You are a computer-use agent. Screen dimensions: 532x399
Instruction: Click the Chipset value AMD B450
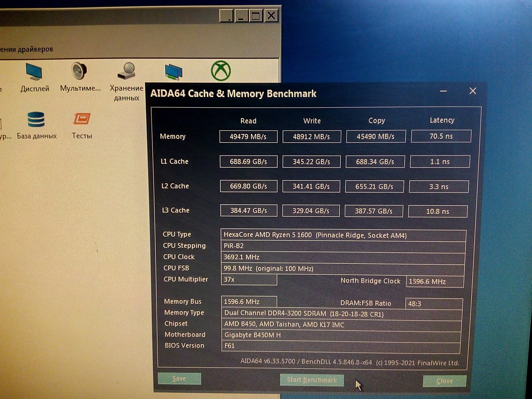coord(341,325)
